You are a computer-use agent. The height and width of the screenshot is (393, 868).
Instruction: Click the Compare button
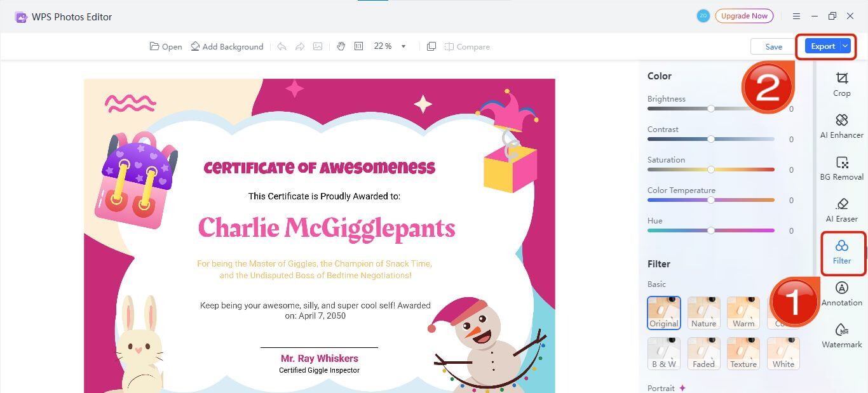coord(467,46)
